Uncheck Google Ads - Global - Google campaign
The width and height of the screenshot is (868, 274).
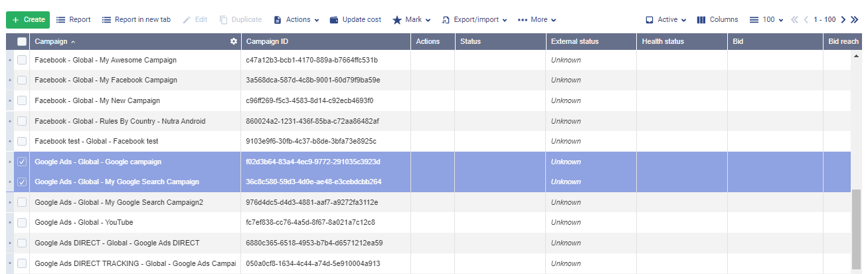[x=22, y=162]
